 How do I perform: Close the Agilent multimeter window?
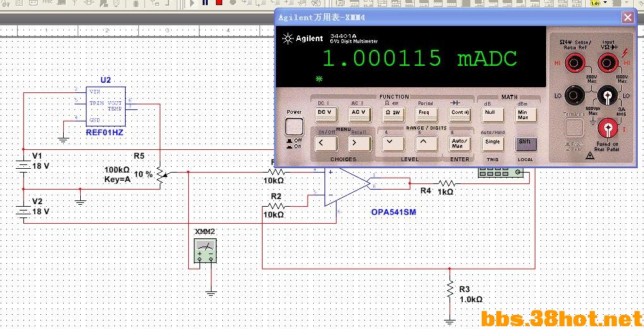point(628,17)
